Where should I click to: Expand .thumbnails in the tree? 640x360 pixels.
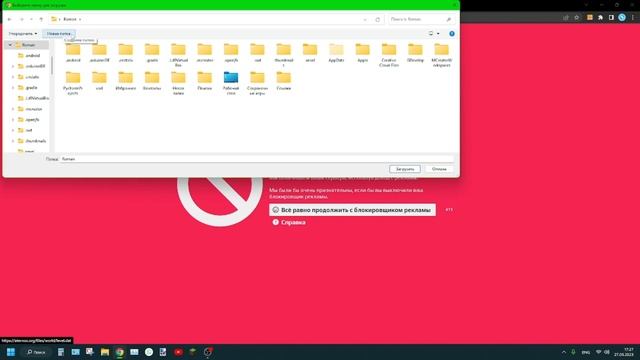(13, 141)
